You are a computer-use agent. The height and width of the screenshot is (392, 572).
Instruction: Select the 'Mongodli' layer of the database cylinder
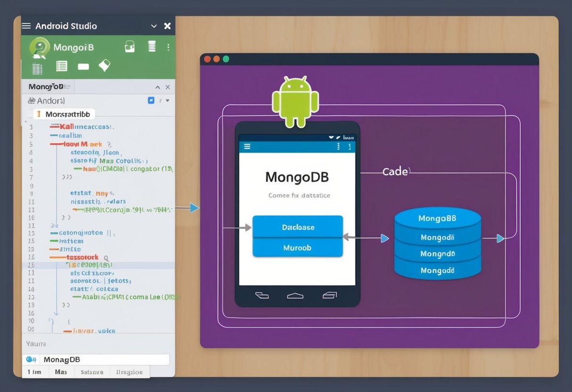pos(438,238)
